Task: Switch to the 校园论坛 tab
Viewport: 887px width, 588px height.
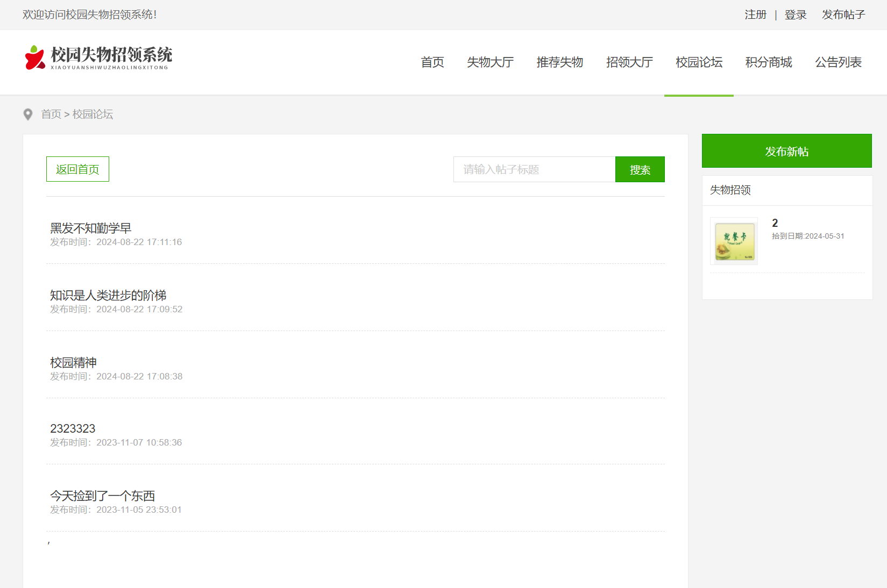Action: (x=699, y=62)
